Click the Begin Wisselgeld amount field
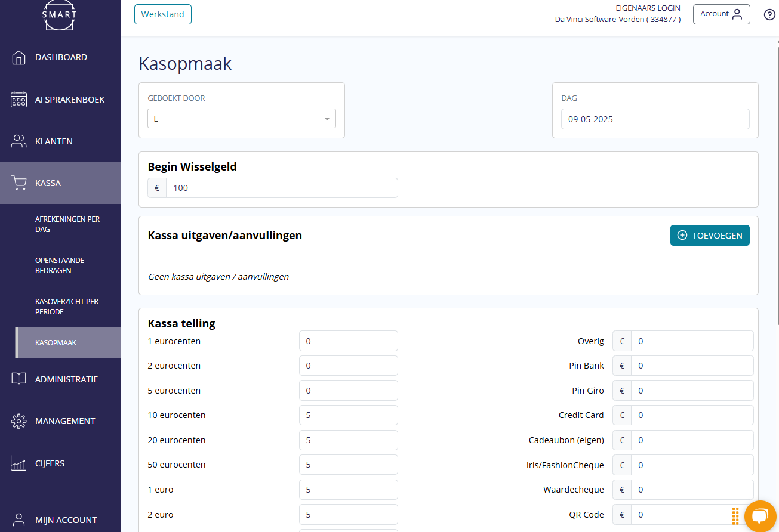The image size is (779, 532). point(281,188)
